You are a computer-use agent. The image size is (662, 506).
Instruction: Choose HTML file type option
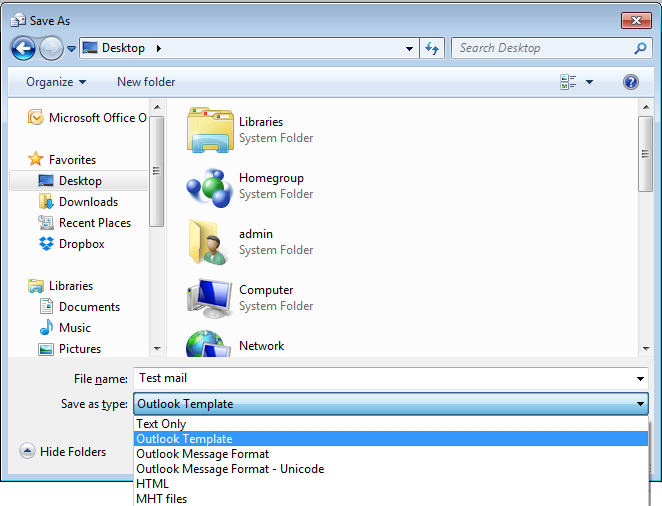point(391,484)
